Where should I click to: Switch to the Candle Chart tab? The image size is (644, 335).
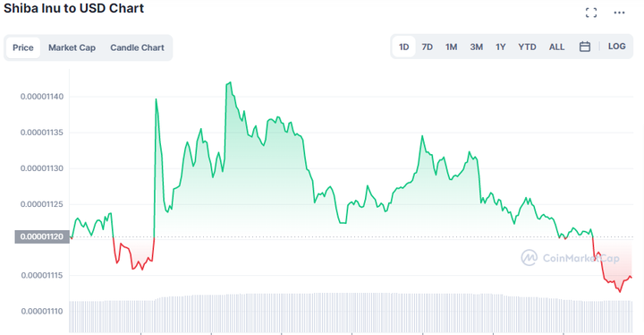click(137, 47)
